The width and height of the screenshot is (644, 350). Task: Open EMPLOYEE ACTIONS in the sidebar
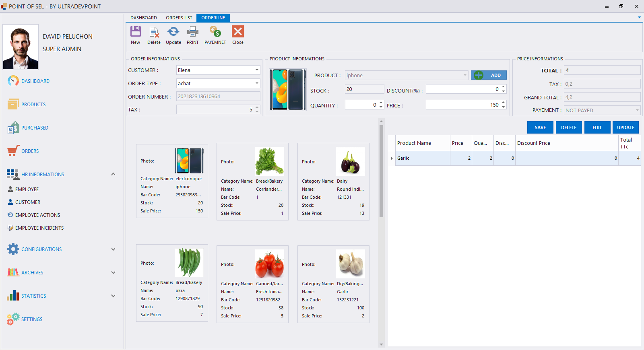[38, 215]
